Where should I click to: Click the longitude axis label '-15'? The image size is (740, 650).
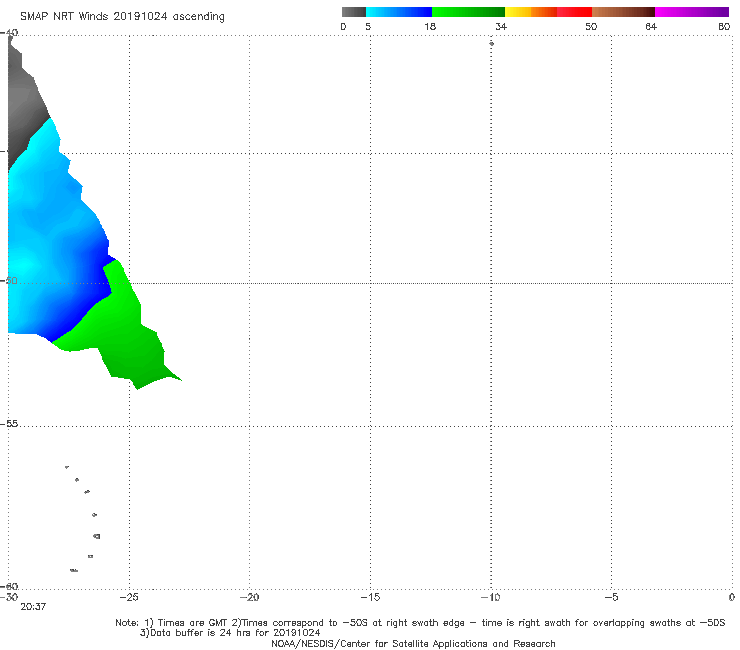tap(370, 597)
